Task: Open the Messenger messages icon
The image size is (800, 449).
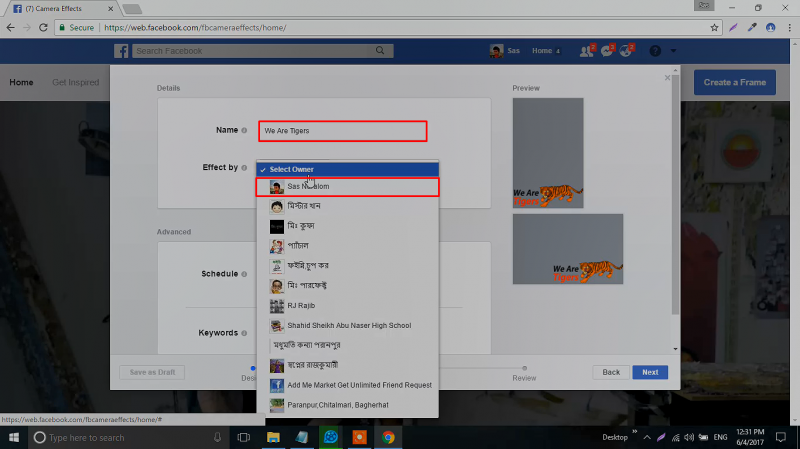Action: coord(607,51)
